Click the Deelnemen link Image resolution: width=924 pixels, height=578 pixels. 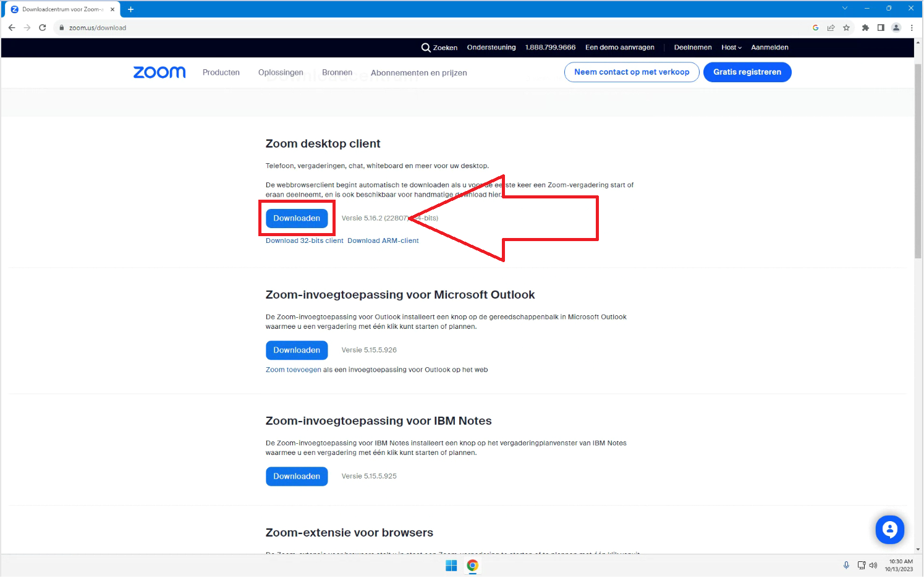pyautogui.click(x=693, y=48)
